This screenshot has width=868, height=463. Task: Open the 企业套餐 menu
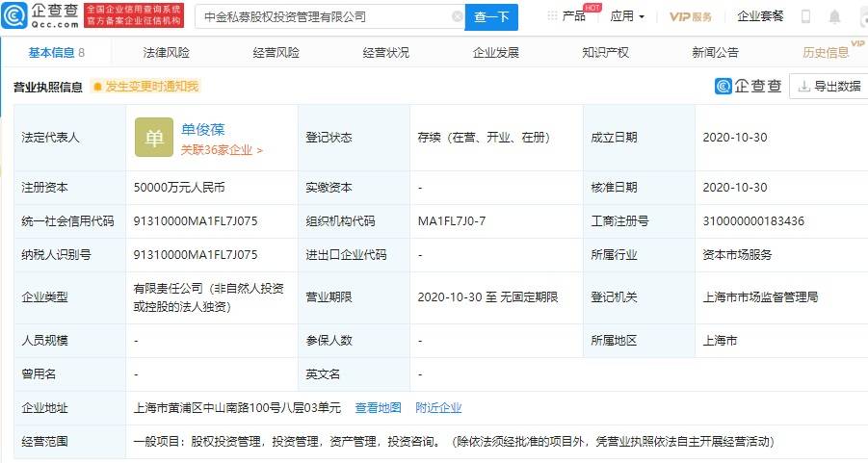760,16
